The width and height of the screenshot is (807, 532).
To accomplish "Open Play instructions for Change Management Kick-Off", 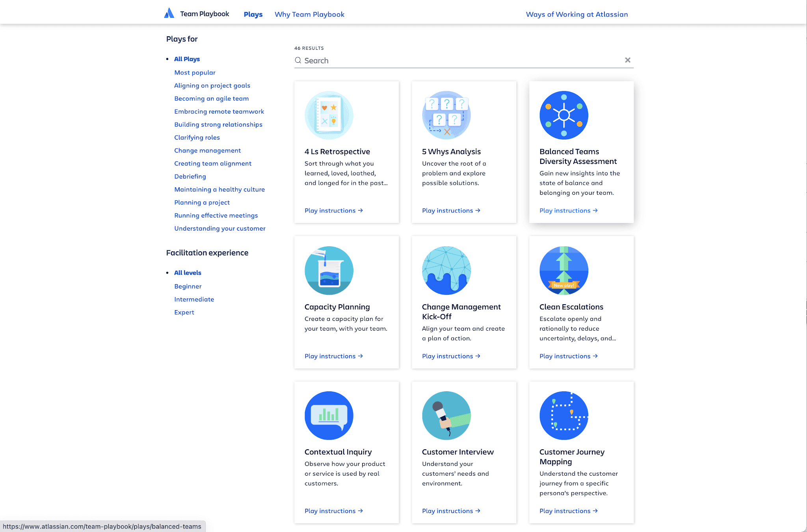I will point(451,356).
